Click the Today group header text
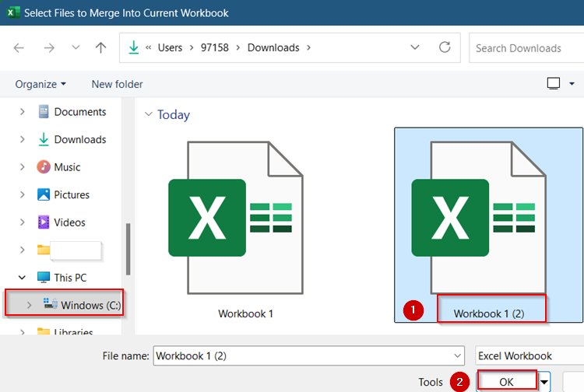This screenshot has height=392, width=584. click(174, 114)
